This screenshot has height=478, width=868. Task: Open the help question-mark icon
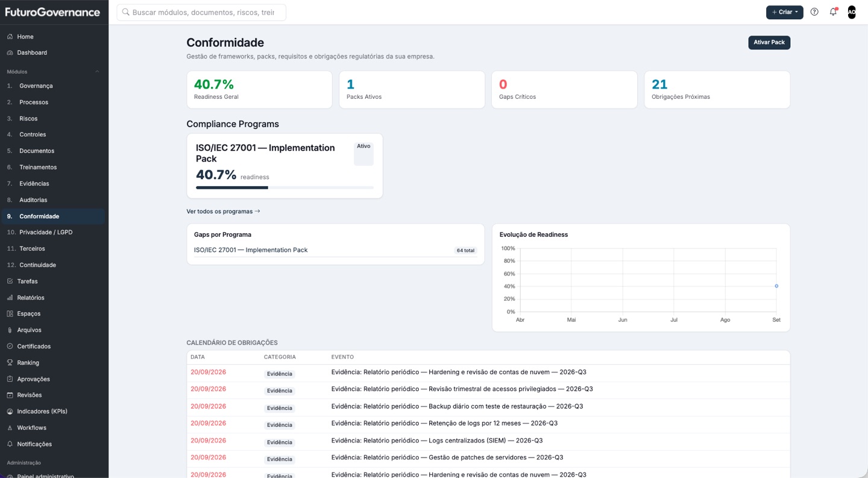point(814,12)
